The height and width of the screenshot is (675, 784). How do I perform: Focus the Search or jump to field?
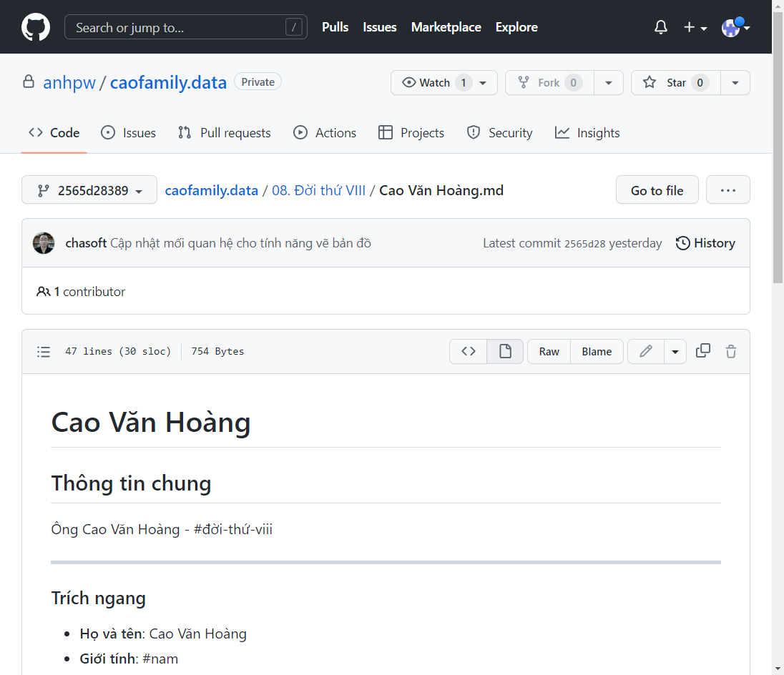click(x=179, y=27)
